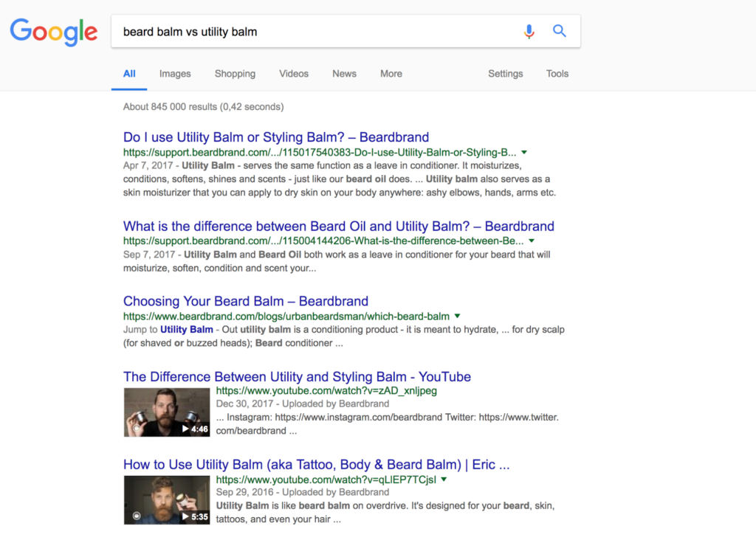Play the 4:46 video thumbnail
756x540 pixels.
coord(167,412)
